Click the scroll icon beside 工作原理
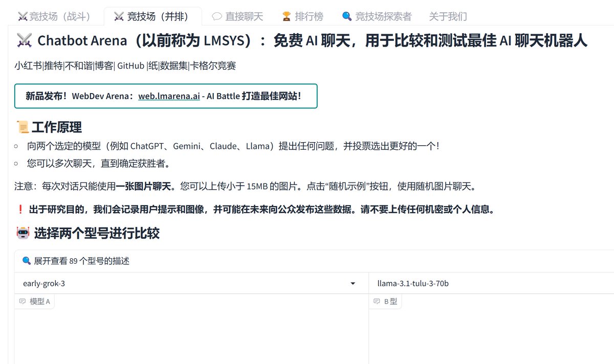 point(22,127)
